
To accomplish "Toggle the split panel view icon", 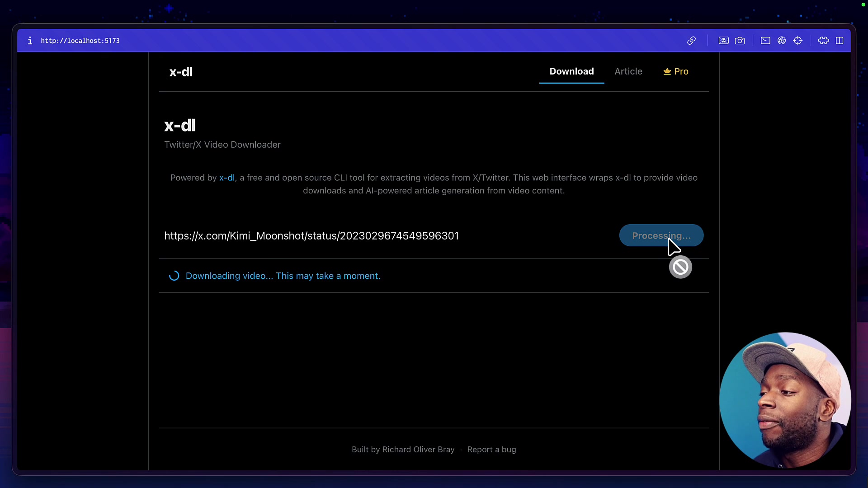I will [840, 40].
